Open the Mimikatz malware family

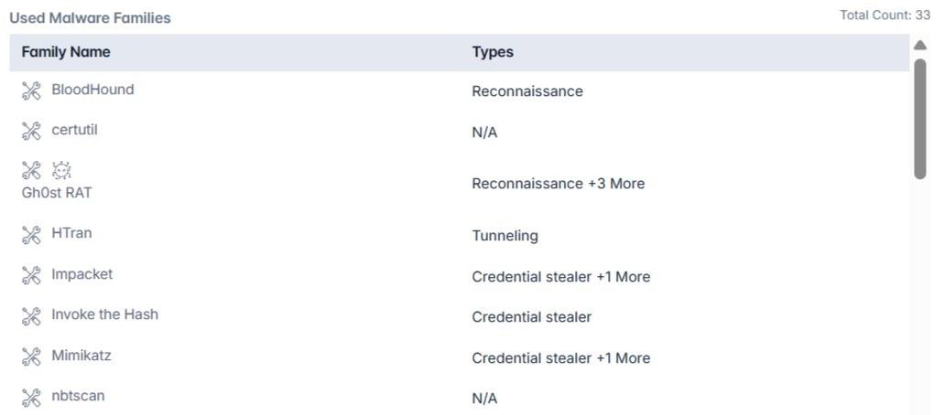[82, 355]
